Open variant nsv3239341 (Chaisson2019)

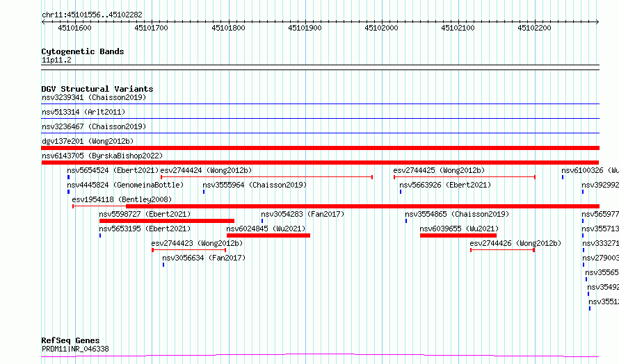(94, 97)
